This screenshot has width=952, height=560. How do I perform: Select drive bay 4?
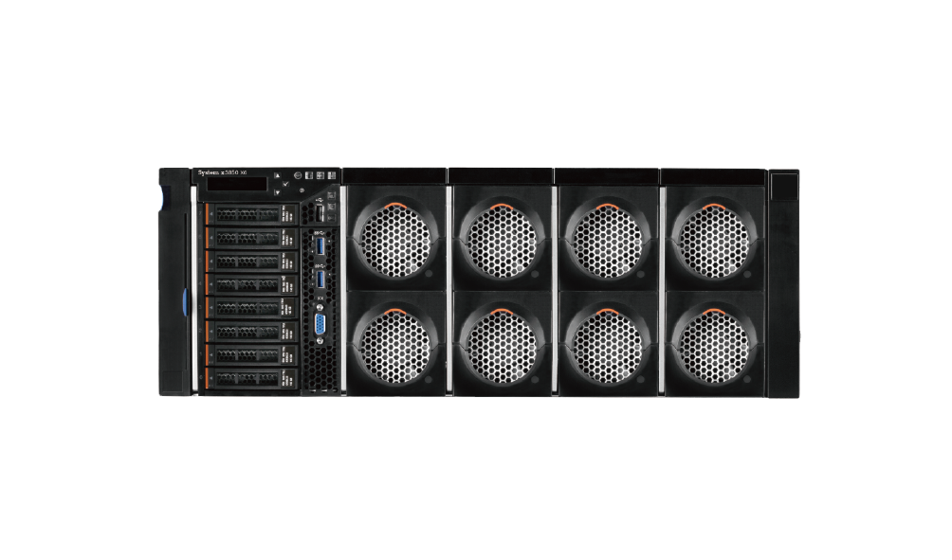pyautogui.click(x=252, y=284)
